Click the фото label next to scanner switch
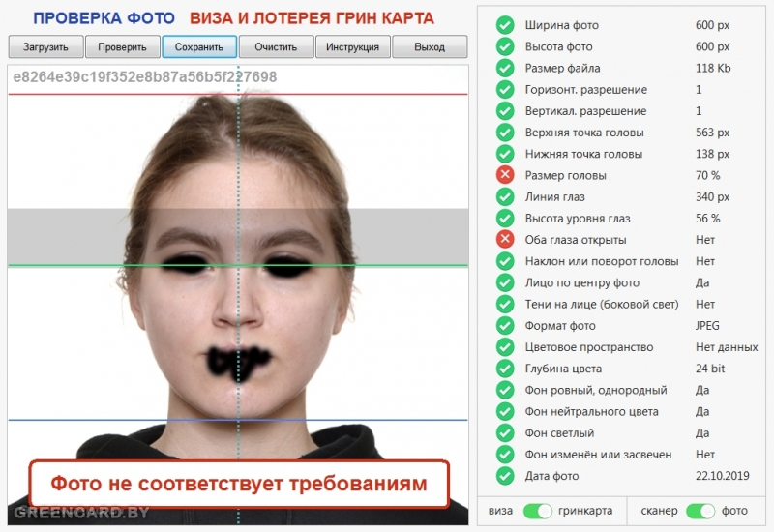This screenshot has height=532, width=774. point(734,511)
